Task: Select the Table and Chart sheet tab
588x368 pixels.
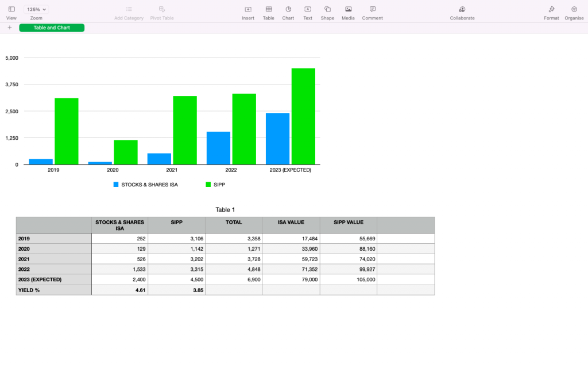Action: (x=52, y=28)
